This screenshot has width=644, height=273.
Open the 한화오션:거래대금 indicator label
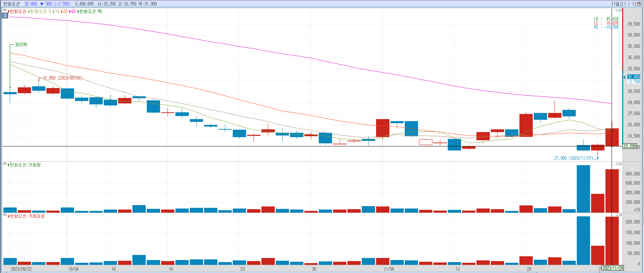point(27,216)
